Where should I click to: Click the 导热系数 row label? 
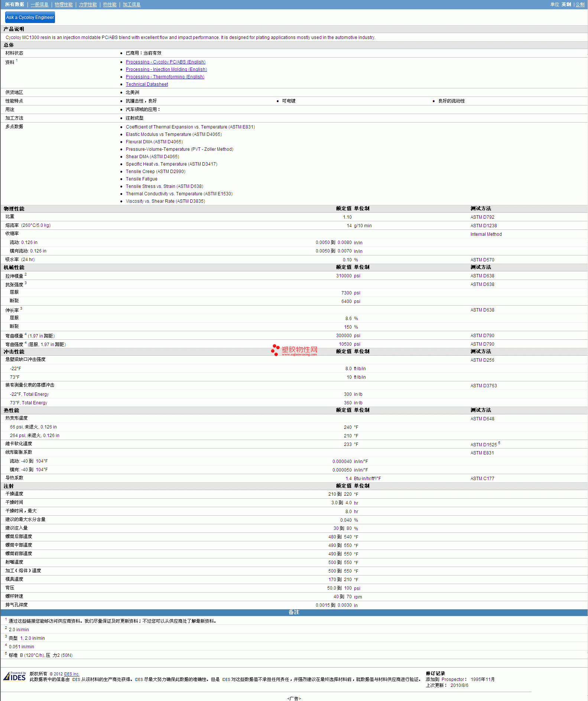14,478
